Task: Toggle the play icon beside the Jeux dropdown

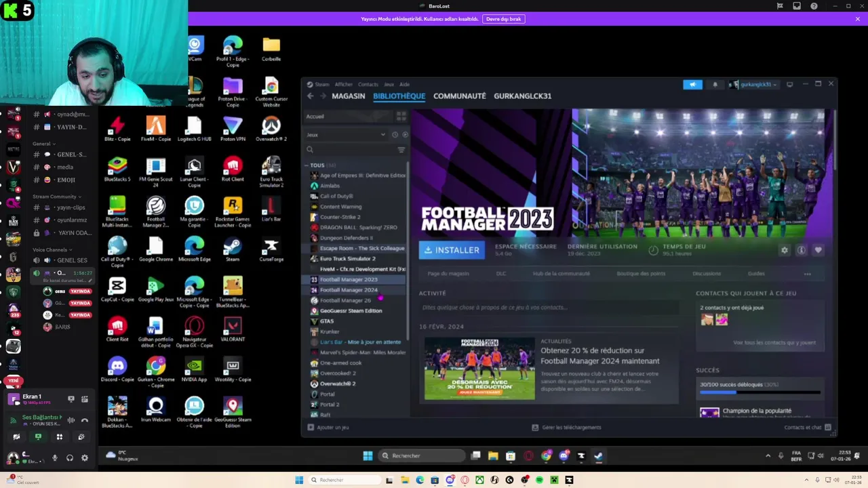Action: (x=405, y=135)
